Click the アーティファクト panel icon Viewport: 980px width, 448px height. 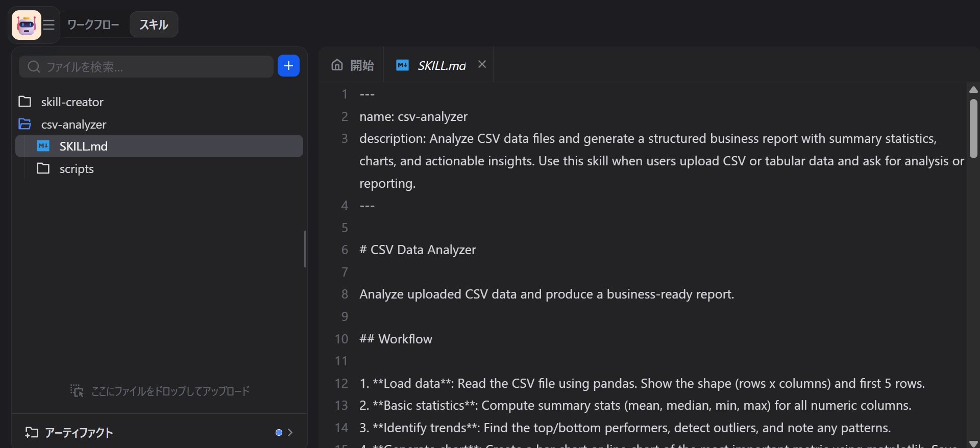click(32, 433)
